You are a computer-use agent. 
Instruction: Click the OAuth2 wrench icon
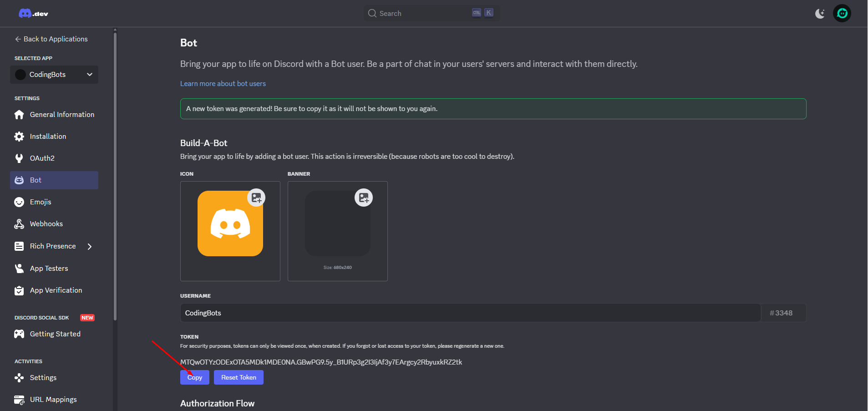(19, 158)
